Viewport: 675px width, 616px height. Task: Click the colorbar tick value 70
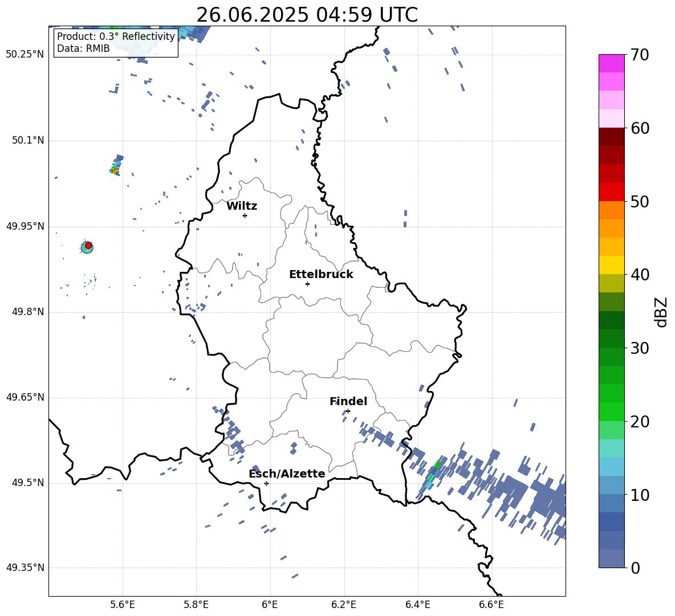640,55
